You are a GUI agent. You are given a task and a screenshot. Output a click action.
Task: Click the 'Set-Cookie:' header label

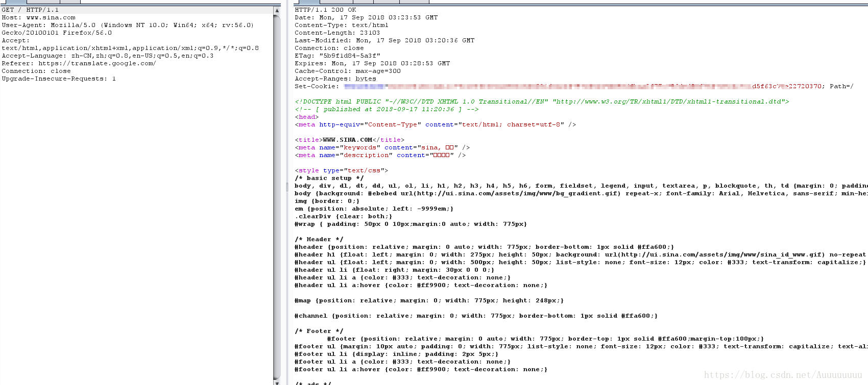[317, 86]
